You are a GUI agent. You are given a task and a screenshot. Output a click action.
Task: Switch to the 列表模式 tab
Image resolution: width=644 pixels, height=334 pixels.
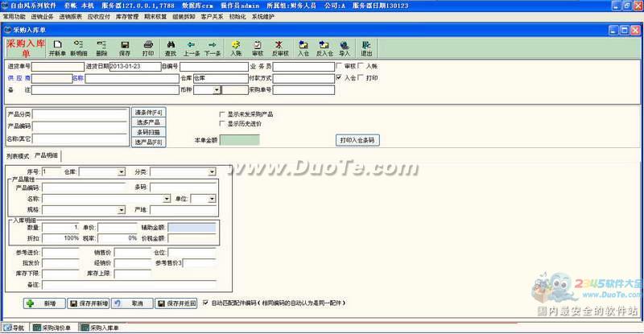click(x=18, y=155)
